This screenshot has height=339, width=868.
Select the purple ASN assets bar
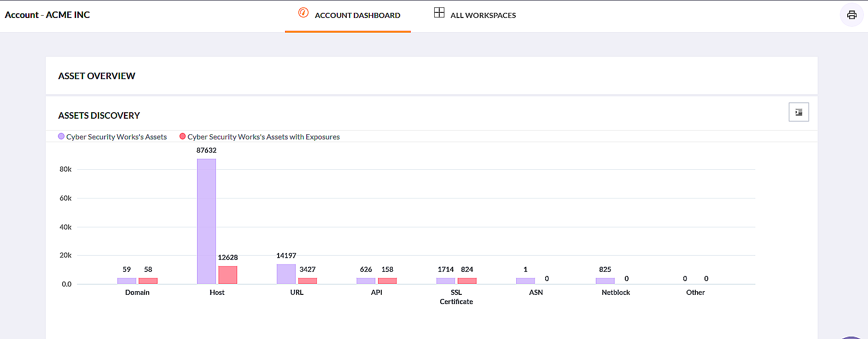click(x=525, y=281)
